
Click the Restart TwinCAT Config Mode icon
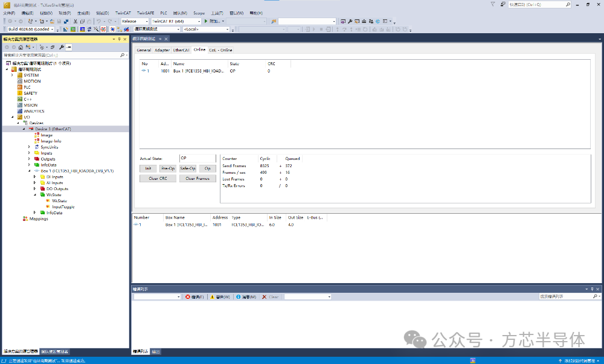(x=82, y=29)
